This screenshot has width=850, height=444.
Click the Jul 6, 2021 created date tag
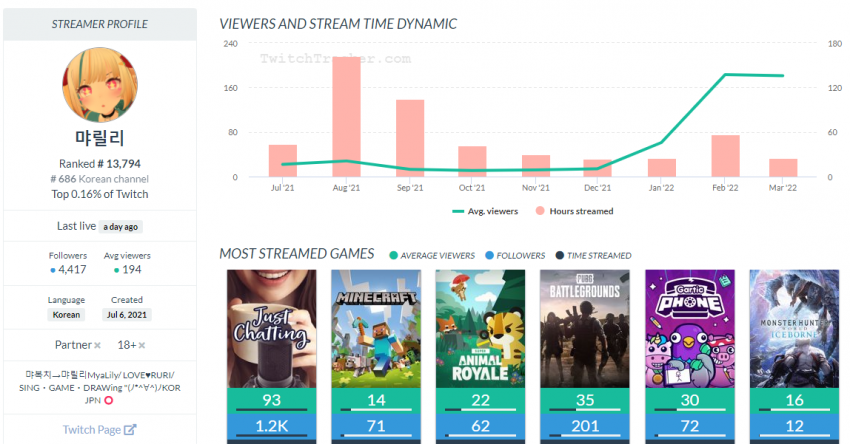tap(127, 315)
